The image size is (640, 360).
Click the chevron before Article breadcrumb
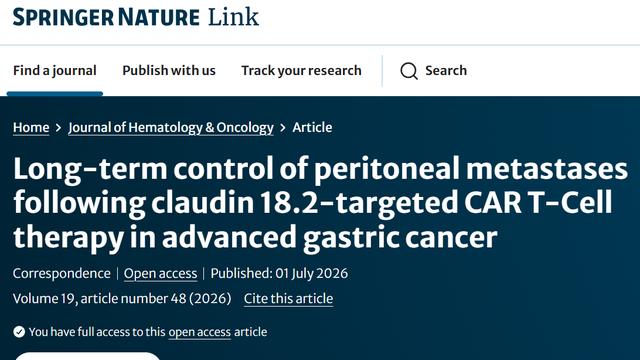282,128
